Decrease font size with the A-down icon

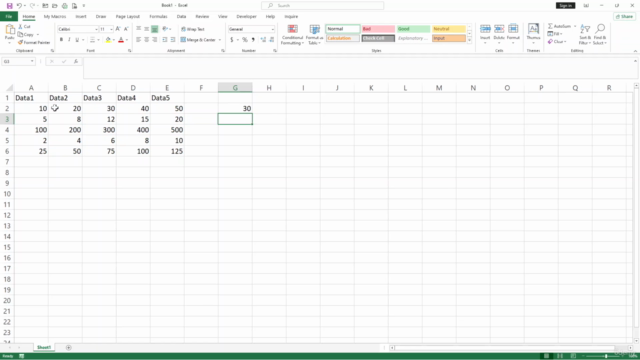pos(126,29)
